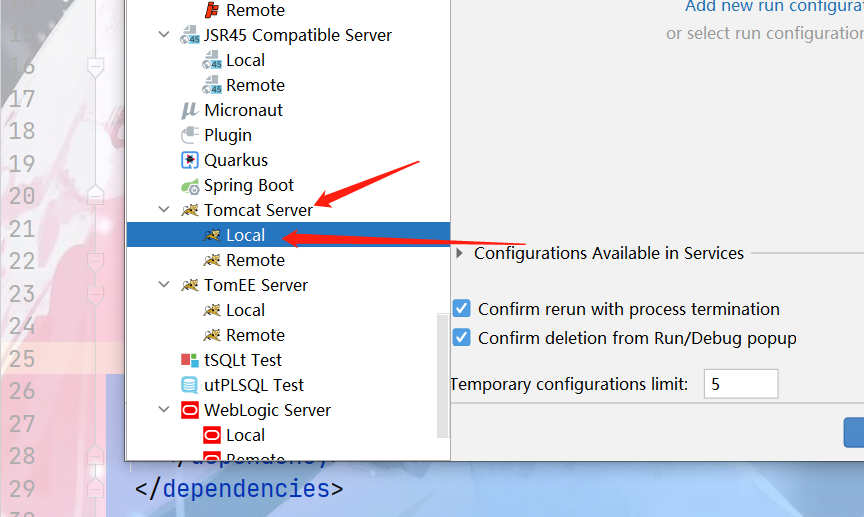
Task: Click the closing dependencies tag in editor
Action: pos(239,489)
